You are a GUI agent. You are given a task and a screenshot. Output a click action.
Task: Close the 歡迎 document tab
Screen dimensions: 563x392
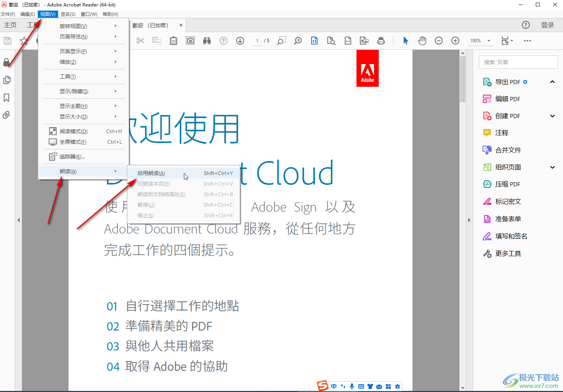(181, 25)
